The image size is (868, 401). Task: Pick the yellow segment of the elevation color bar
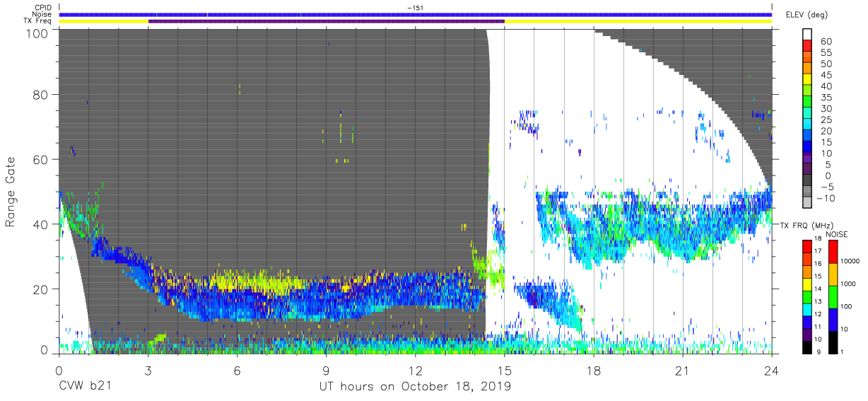tap(807, 78)
